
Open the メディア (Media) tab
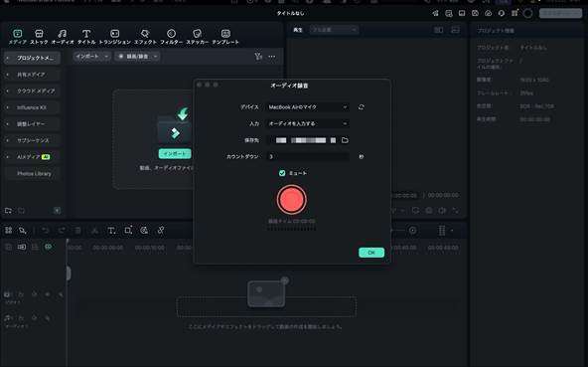[18, 37]
